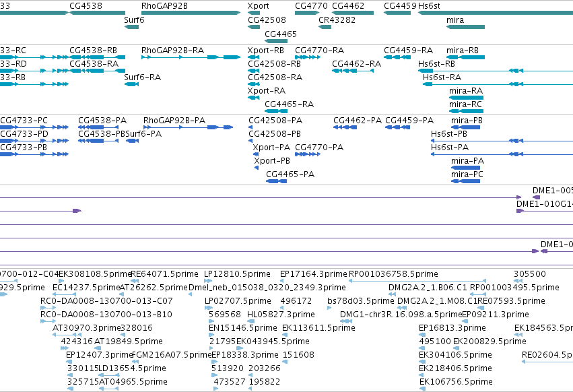Click protein Surf6-PA label
The height and width of the screenshot is (392, 573).
click(x=143, y=134)
